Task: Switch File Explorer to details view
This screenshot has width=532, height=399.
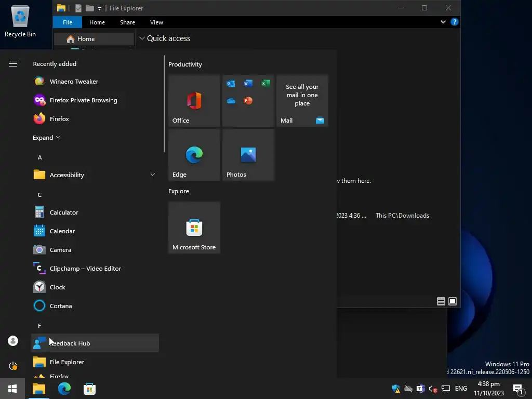Action: 441,301
